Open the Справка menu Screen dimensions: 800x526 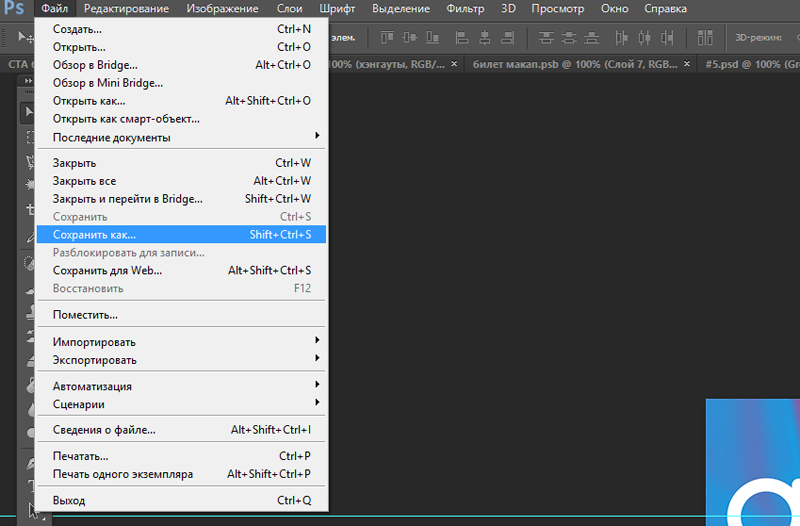tap(665, 9)
